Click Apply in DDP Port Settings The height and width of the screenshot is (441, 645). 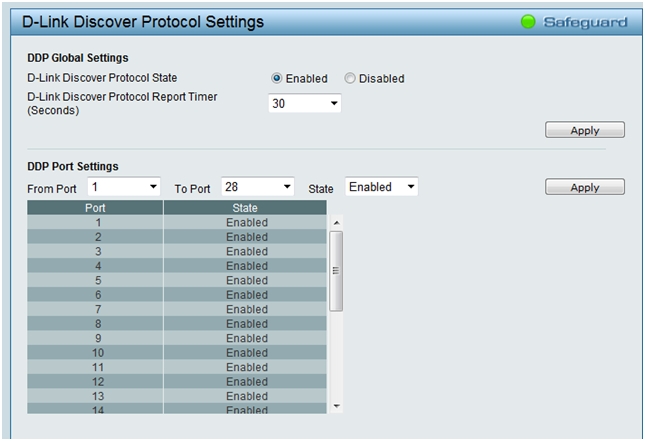point(585,187)
